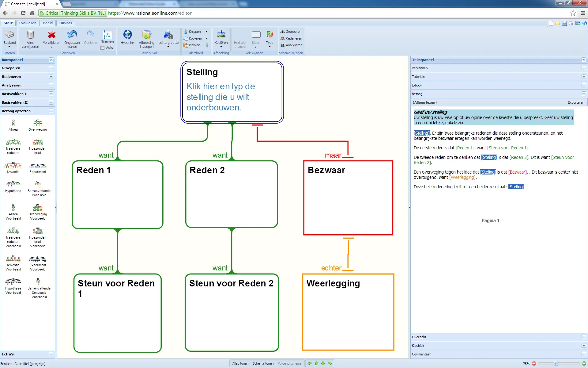This screenshot has width=588, height=368.
Task: Collapse the Tekstpaneel with double-arrow toggle
Action: pos(584,60)
